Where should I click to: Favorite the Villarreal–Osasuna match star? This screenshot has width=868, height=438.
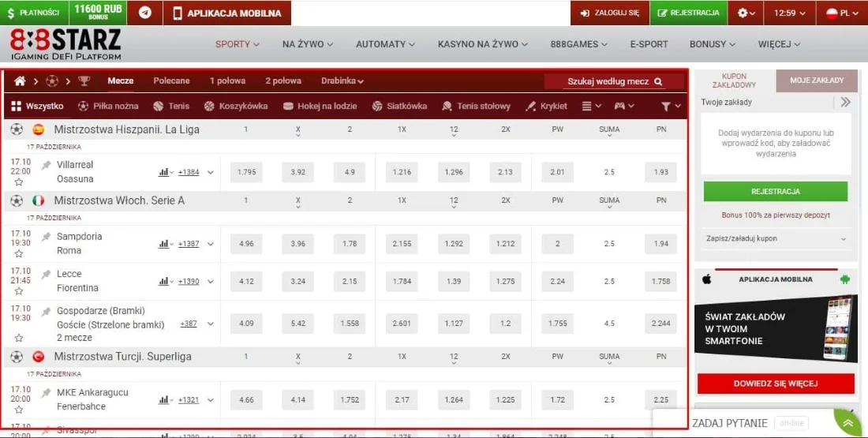point(19,182)
